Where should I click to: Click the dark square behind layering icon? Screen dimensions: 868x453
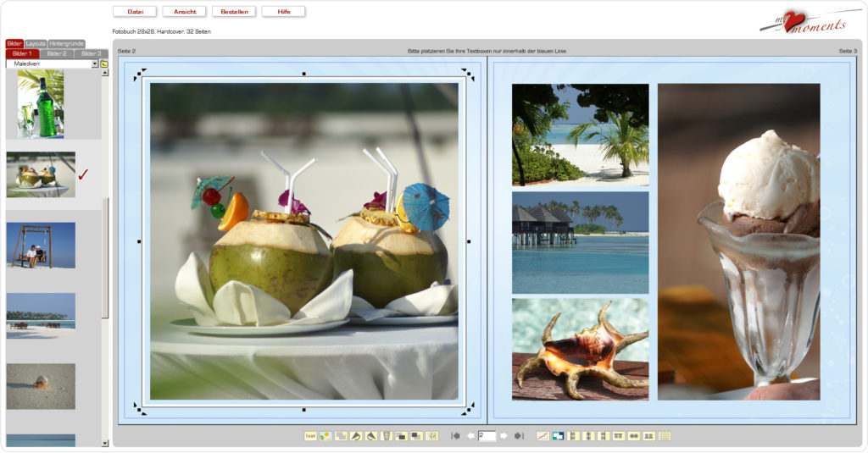[416, 436]
